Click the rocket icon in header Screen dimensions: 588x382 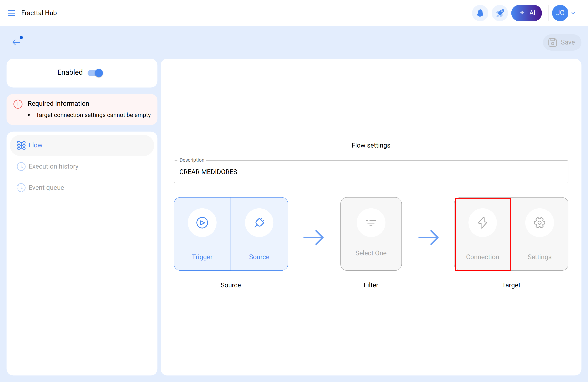point(500,13)
